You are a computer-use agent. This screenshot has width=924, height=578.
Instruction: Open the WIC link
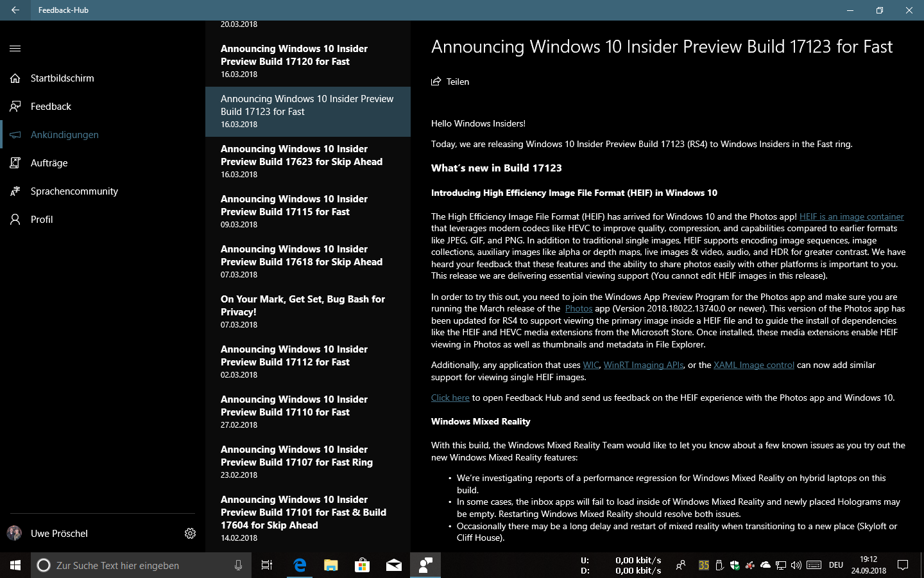pyautogui.click(x=591, y=365)
